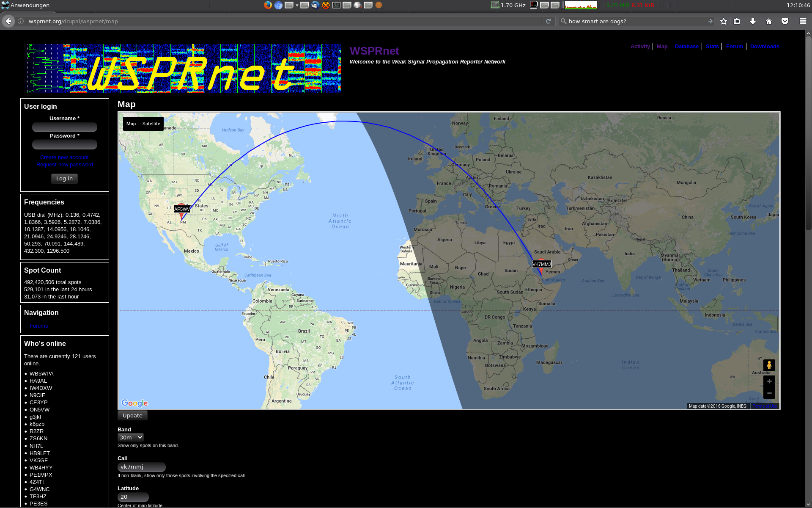Reload the page with the refresh icon
Screen dimensions: 812x508
(x=548, y=21)
